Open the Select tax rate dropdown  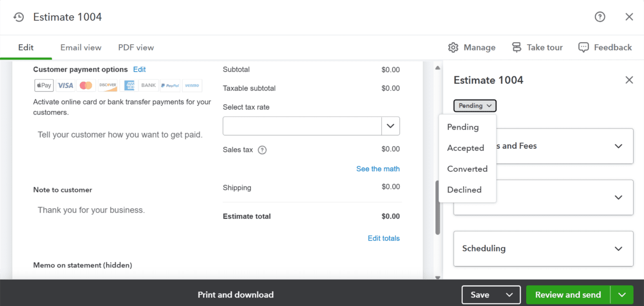point(390,126)
